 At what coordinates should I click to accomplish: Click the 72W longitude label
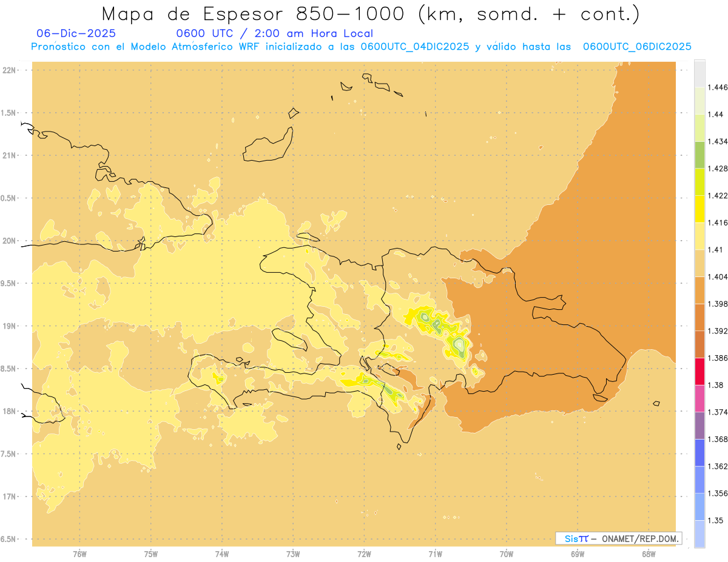click(x=364, y=554)
